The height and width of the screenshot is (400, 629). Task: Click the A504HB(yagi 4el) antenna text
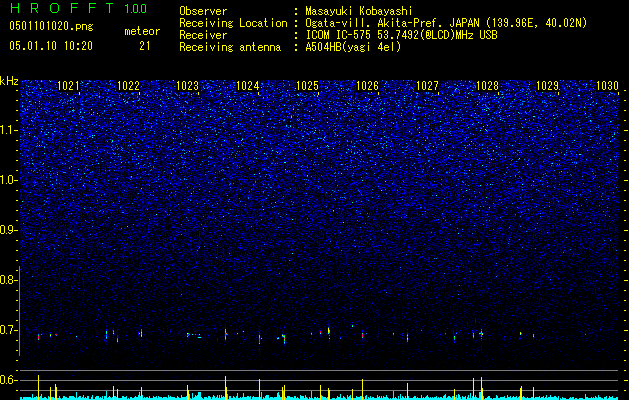coord(353,47)
